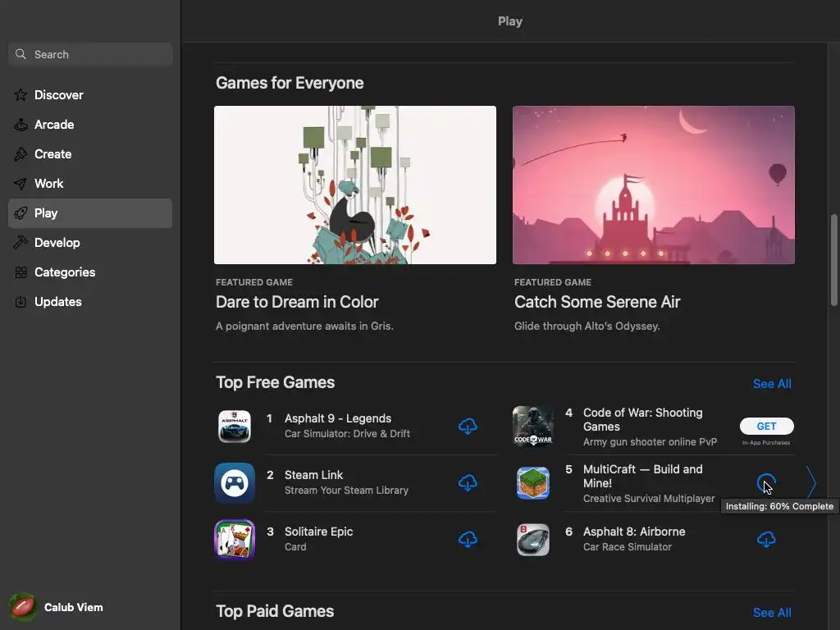Click the Top Free Games heading

coord(276,382)
